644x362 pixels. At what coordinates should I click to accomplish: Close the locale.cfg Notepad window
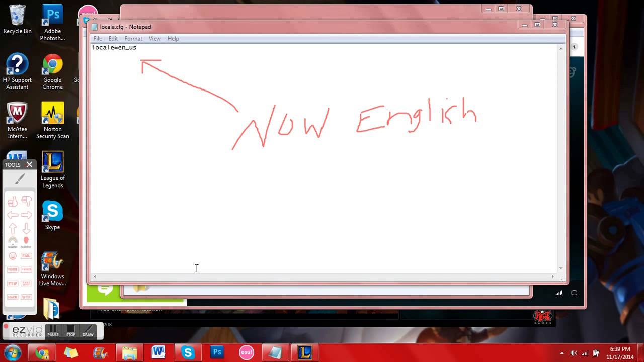tap(555, 25)
